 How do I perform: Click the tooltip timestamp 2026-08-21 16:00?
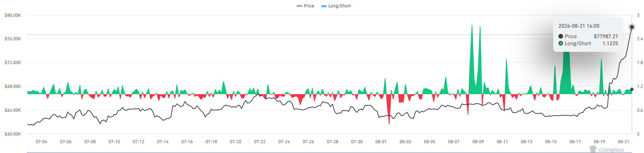[579, 26]
